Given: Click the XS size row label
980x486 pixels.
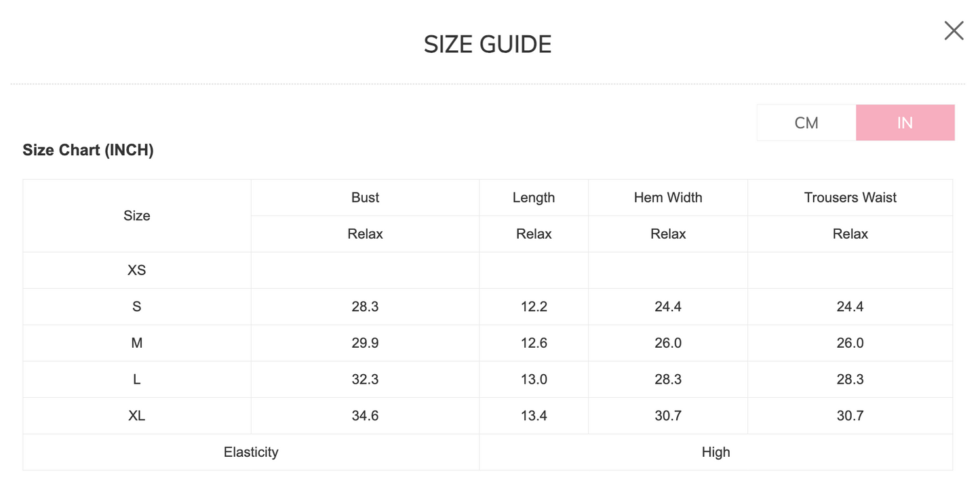Looking at the screenshot, I should coord(136,270).
